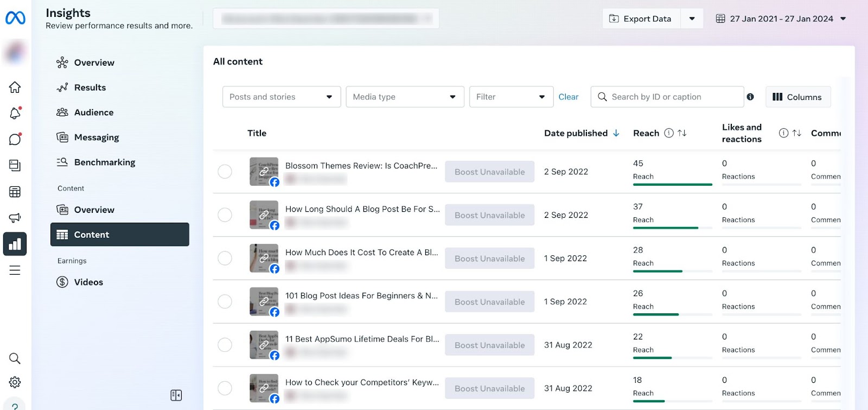Open the Columns button
This screenshot has height=410, width=868.
(x=797, y=97)
